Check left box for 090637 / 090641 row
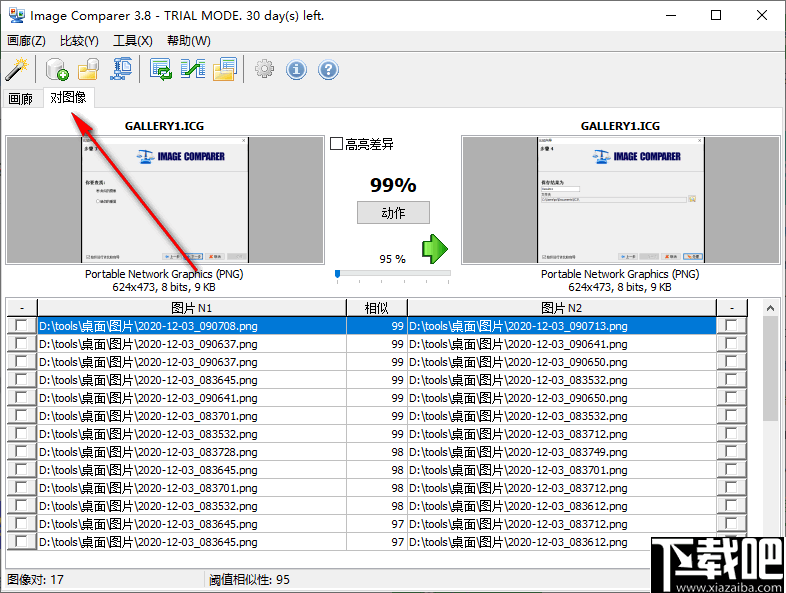Screen dimensions: 786x593 click(x=22, y=344)
